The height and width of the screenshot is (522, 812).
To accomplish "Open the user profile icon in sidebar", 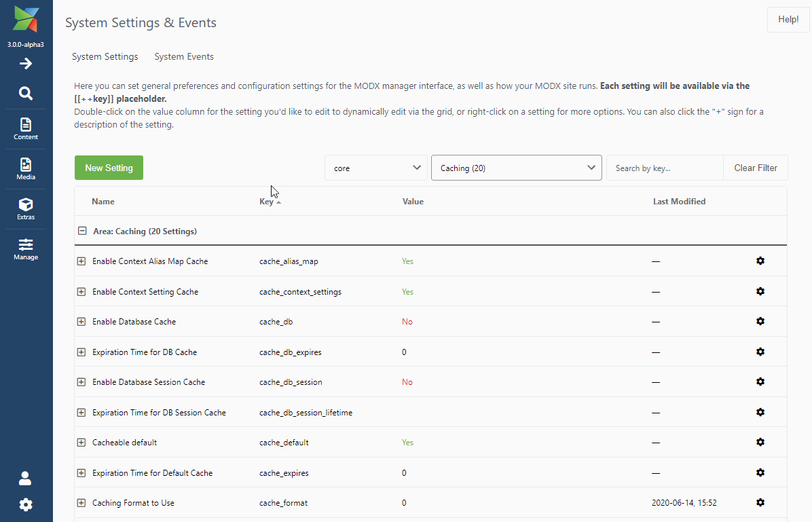I will (25, 479).
